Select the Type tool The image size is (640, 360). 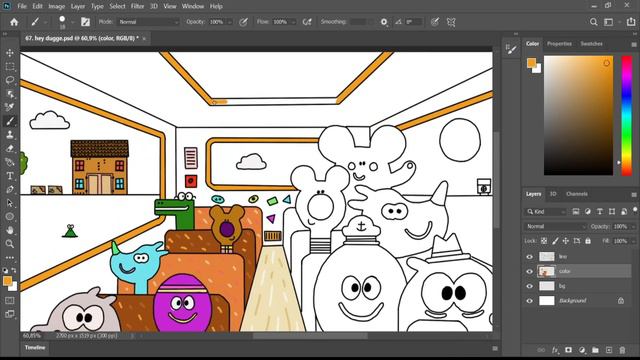click(x=10, y=176)
